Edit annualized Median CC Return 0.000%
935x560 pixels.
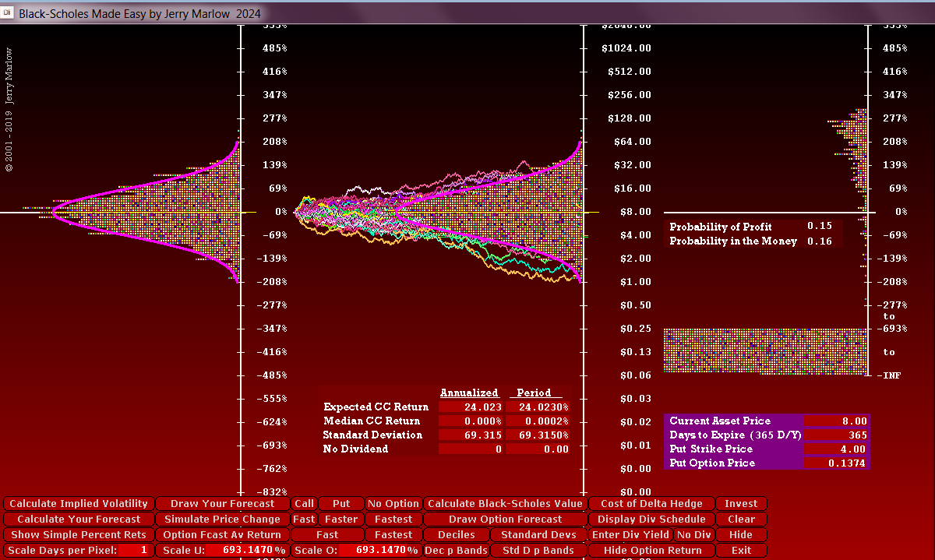[471, 421]
